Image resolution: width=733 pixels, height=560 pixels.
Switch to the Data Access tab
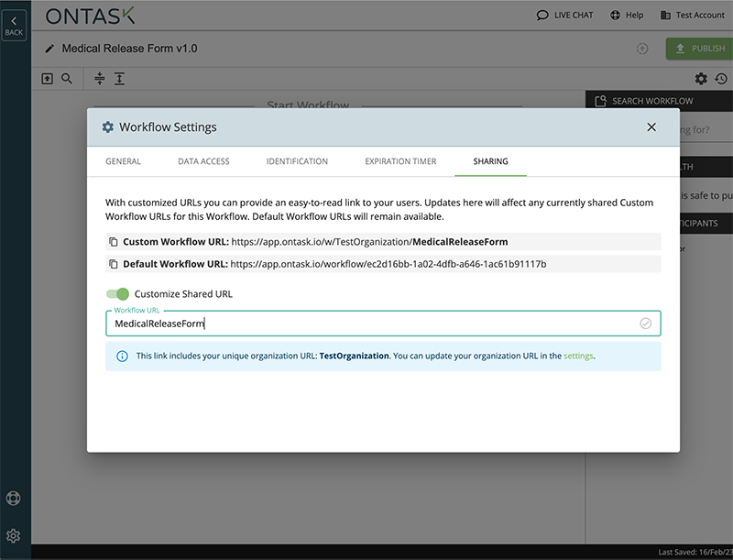[x=203, y=161]
